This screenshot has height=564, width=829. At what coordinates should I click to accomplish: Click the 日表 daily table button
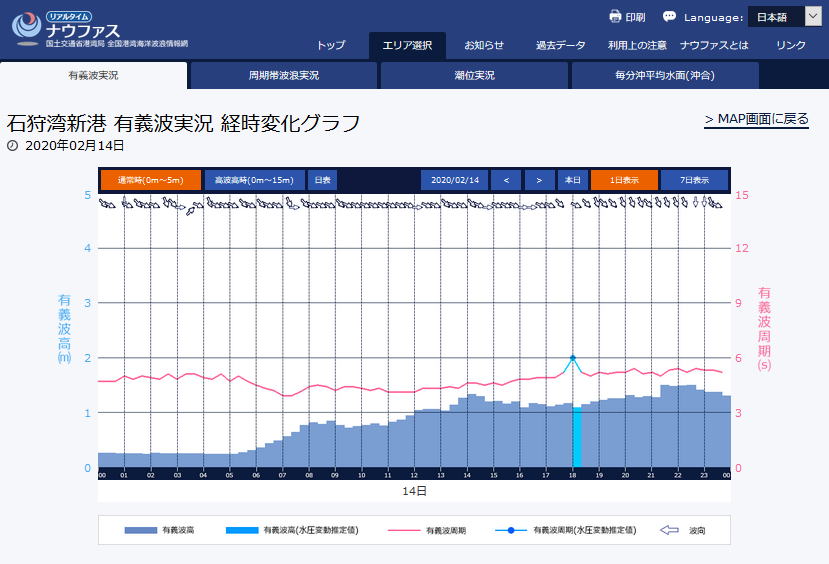tap(322, 180)
